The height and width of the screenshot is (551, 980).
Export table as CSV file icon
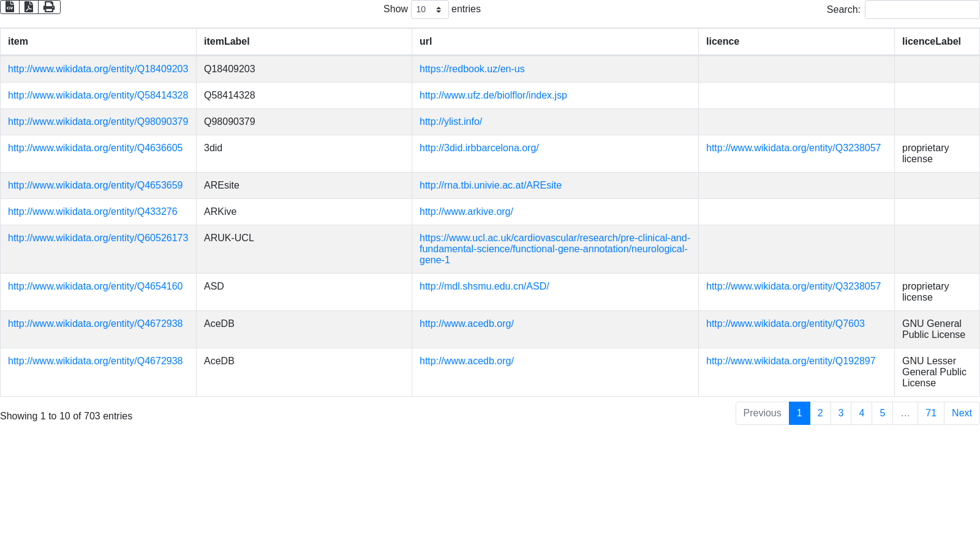[x=10, y=7]
